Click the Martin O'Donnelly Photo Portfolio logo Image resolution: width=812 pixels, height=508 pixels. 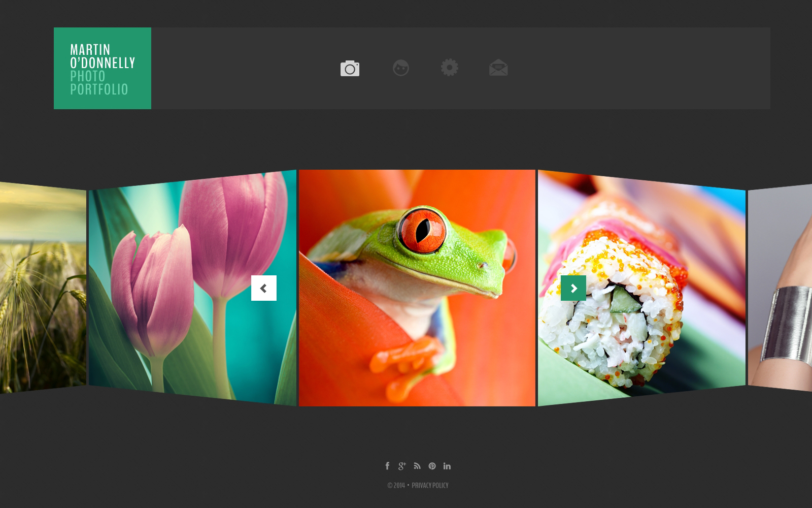pyautogui.click(x=103, y=68)
